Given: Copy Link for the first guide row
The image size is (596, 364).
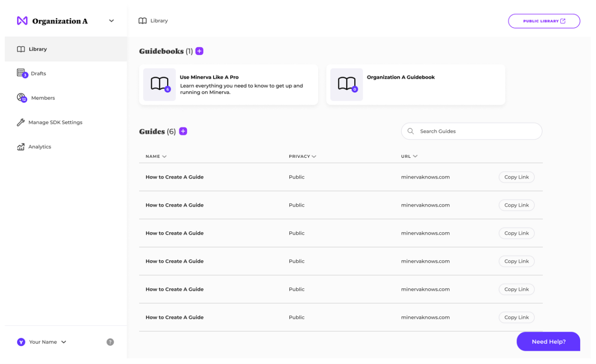Looking at the screenshot, I should pos(517,177).
